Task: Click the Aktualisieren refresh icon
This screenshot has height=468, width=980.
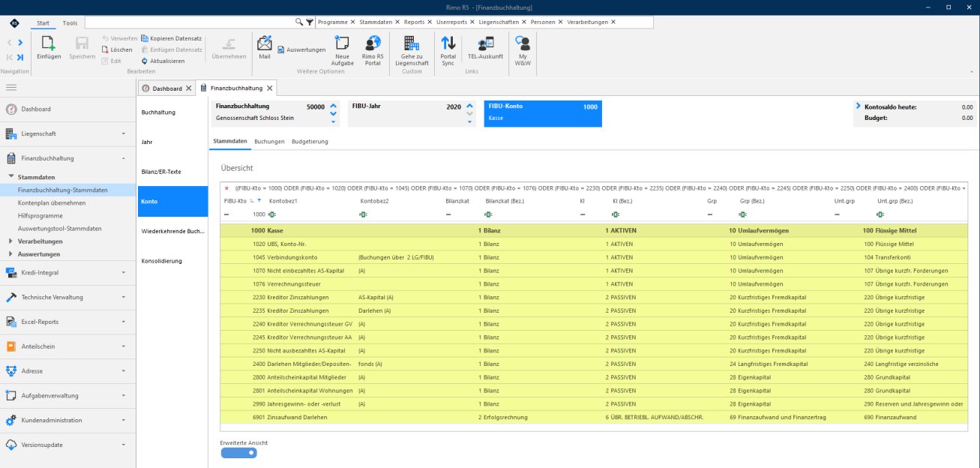Action: click(x=145, y=61)
